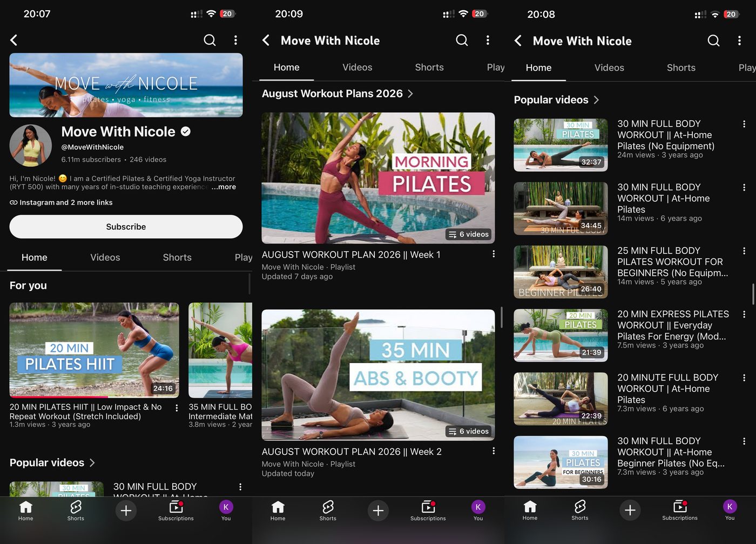
Task: Open search on the right screen
Action: coord(714,40)
